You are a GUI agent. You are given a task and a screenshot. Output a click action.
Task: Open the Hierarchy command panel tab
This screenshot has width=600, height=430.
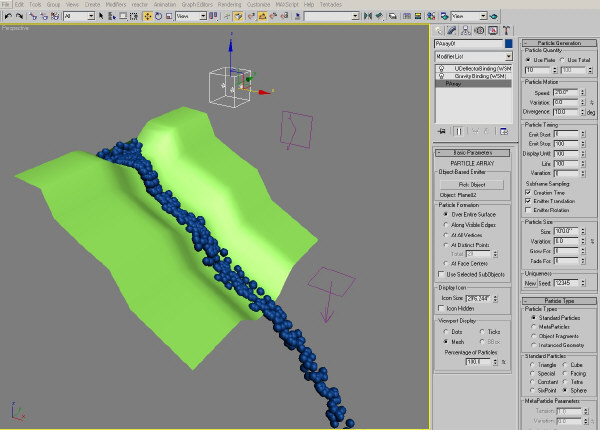466,31
